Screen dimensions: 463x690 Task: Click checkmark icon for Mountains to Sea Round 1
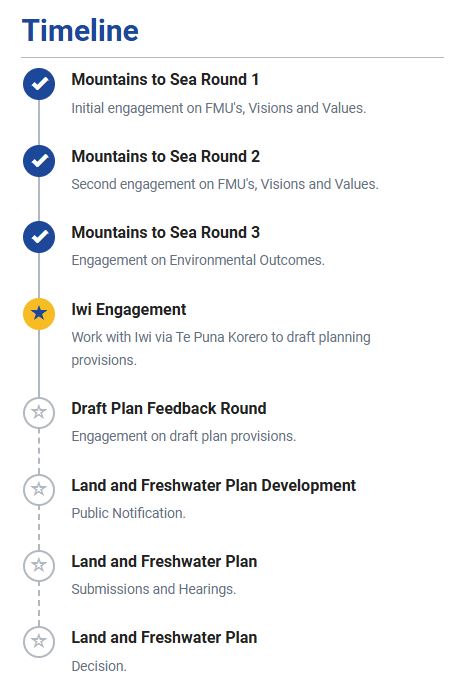pyautogui.click(x=39, y=84)
